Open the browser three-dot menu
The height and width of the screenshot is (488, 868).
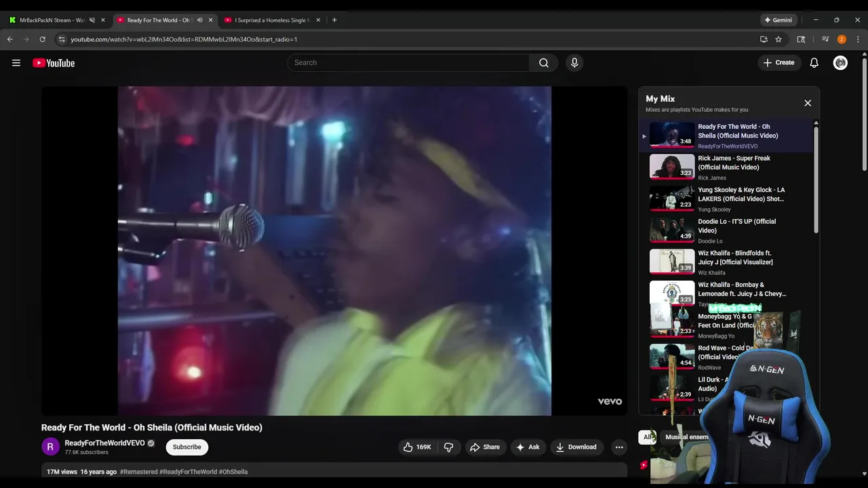858,39
